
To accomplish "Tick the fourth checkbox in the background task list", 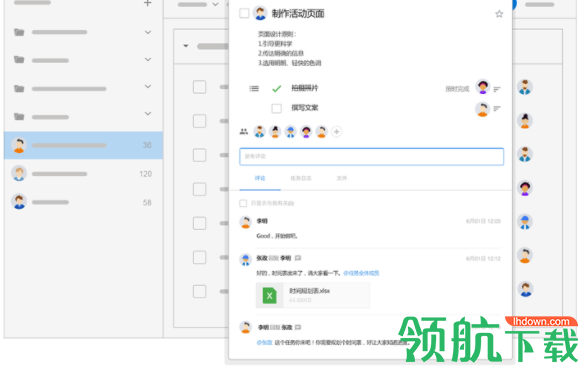I will point(199,189).
